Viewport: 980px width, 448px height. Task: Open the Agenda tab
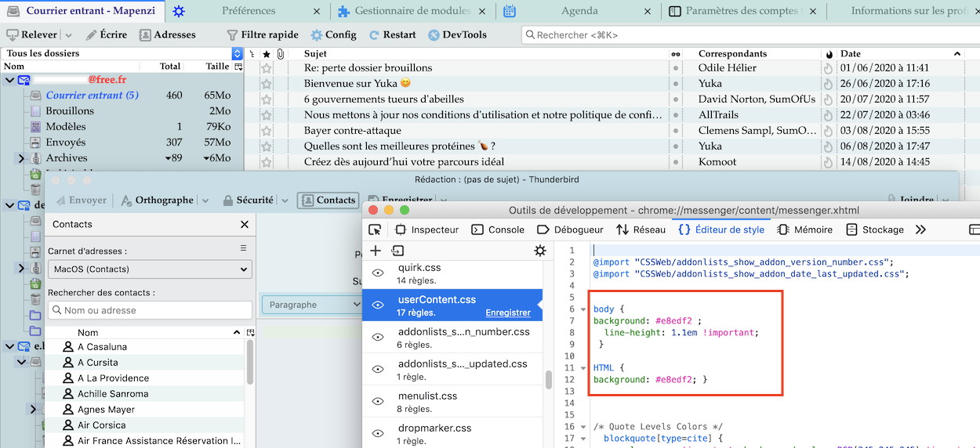pyautogui.click(x=579, y=11)
